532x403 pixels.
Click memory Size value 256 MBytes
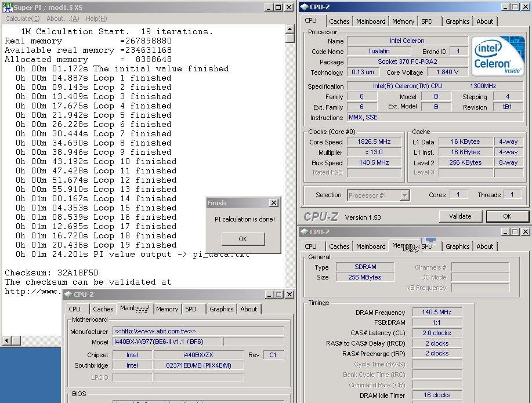[365, 278]
